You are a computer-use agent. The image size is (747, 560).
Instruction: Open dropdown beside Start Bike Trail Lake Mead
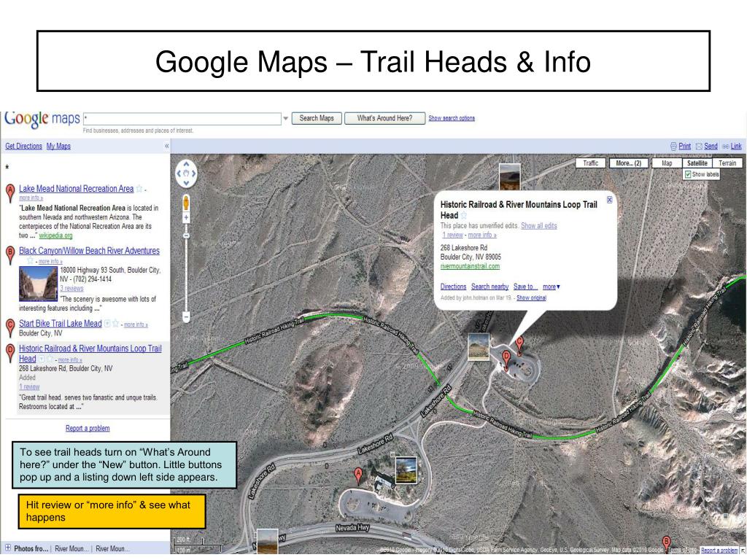pos(108,324)
